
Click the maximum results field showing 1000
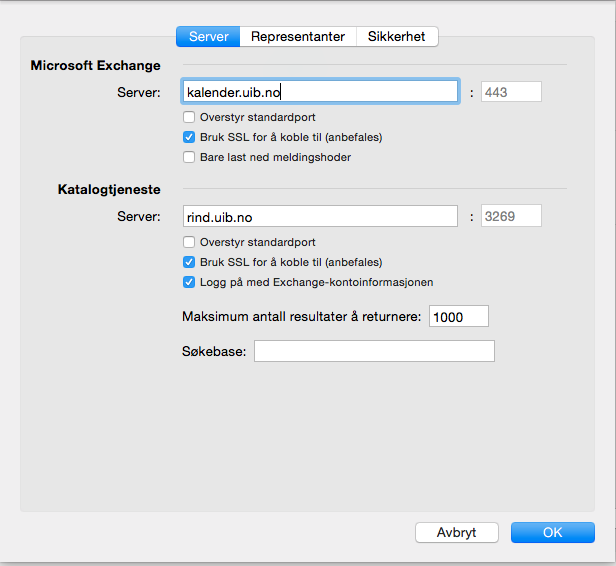tap(459, 316)
